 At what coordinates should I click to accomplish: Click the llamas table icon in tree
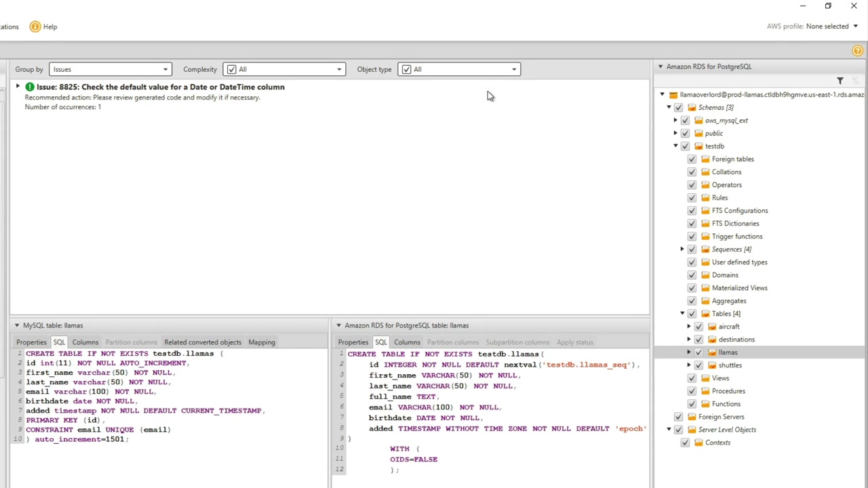pos(712,352)
